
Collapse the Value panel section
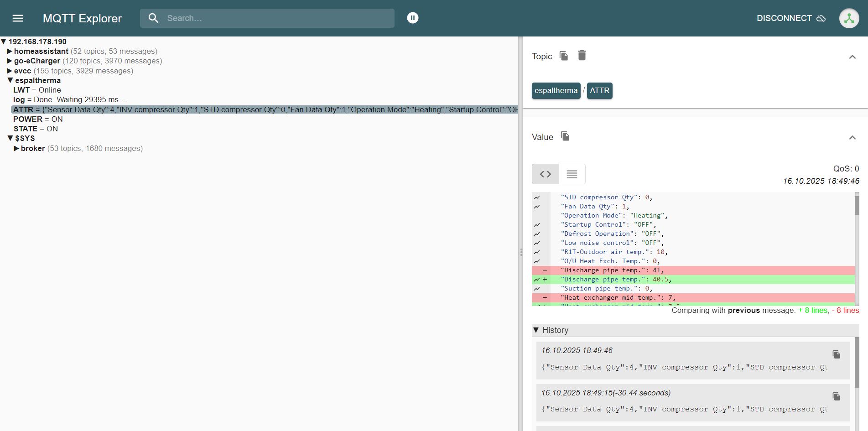(x=852, y=138)
